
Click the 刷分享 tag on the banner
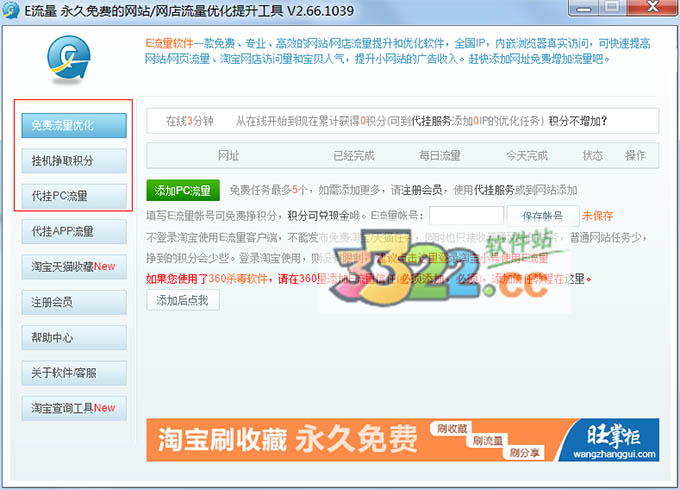[524, 453]
